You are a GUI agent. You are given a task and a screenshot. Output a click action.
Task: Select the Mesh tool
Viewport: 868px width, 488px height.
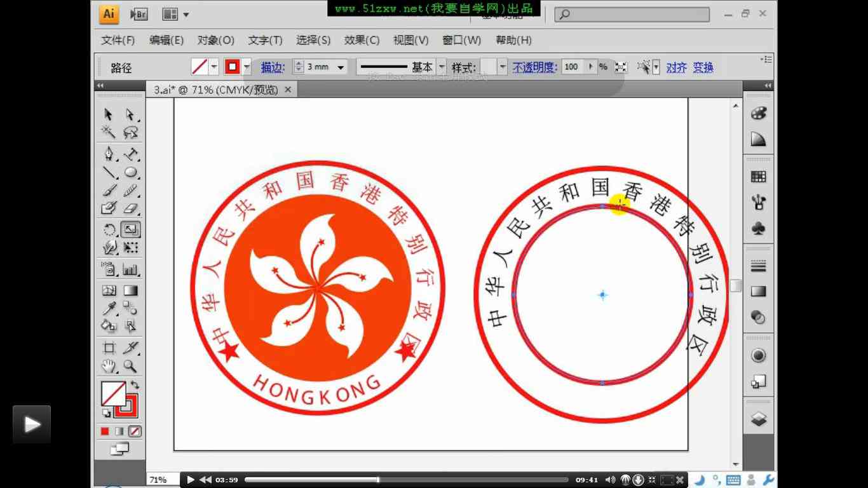[109, 291]
